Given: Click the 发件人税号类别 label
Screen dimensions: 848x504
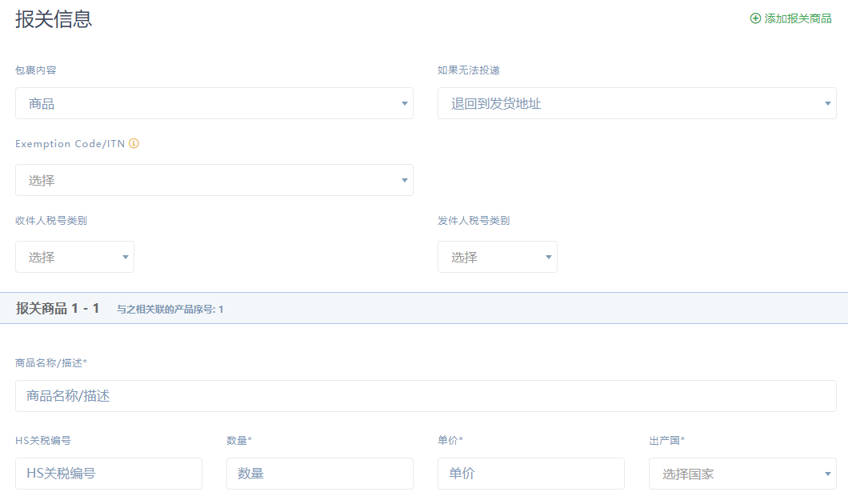Looking at the screenshot, I should point(474,221).
